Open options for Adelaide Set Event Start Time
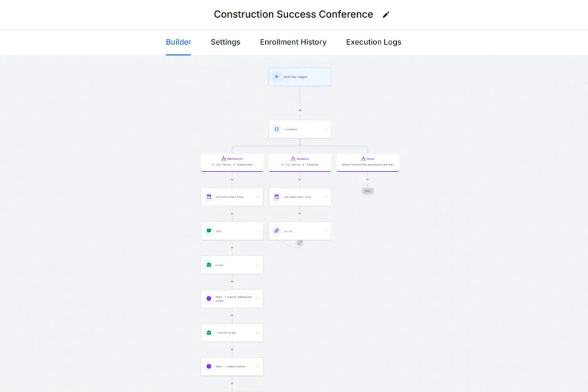 [326, 197]
